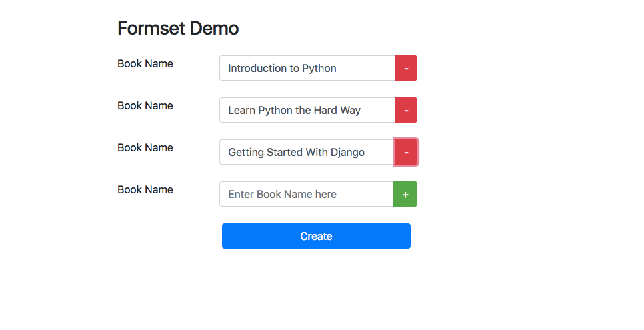
Task: Click the blue Create button label text
Action: tap(316, 236)
